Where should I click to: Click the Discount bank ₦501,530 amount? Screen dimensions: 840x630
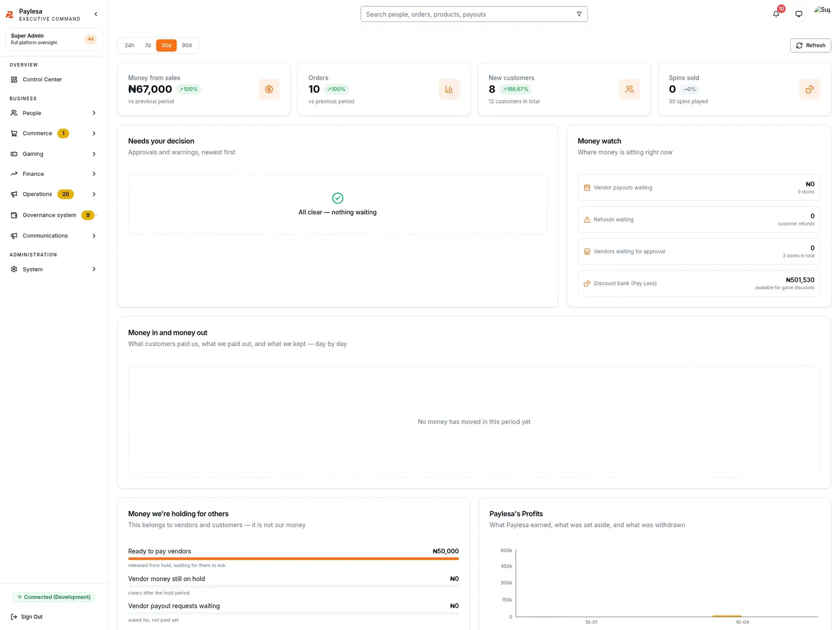800,280
